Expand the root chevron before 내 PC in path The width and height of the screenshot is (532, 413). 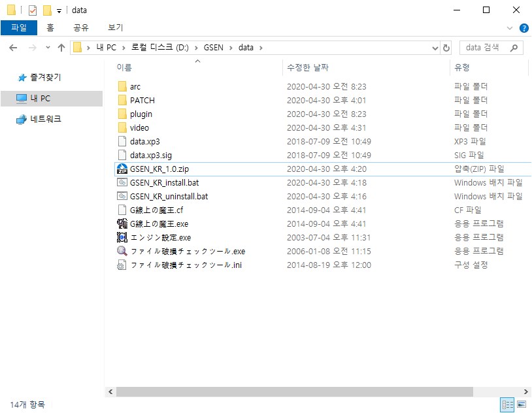[88, 48]
